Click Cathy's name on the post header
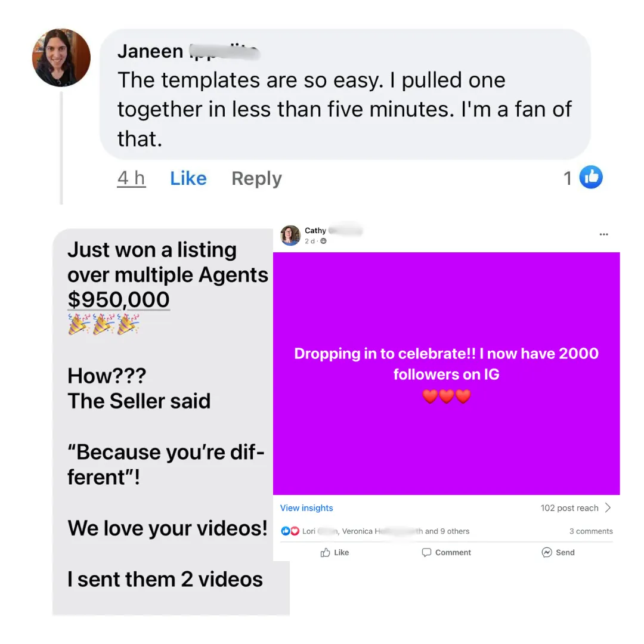Screen dimensions: 644x644 pyautogui.click(x=333, y=230)
